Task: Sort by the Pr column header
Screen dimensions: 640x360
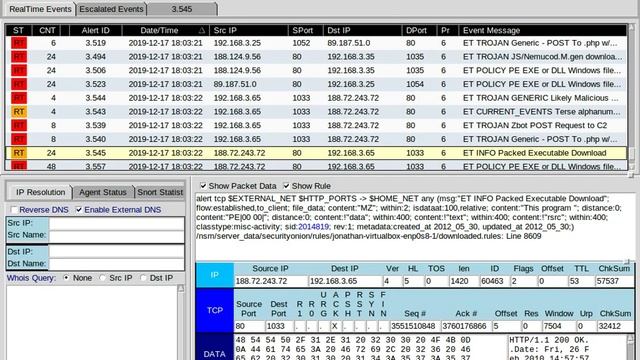Action: (x=447, y=30)
